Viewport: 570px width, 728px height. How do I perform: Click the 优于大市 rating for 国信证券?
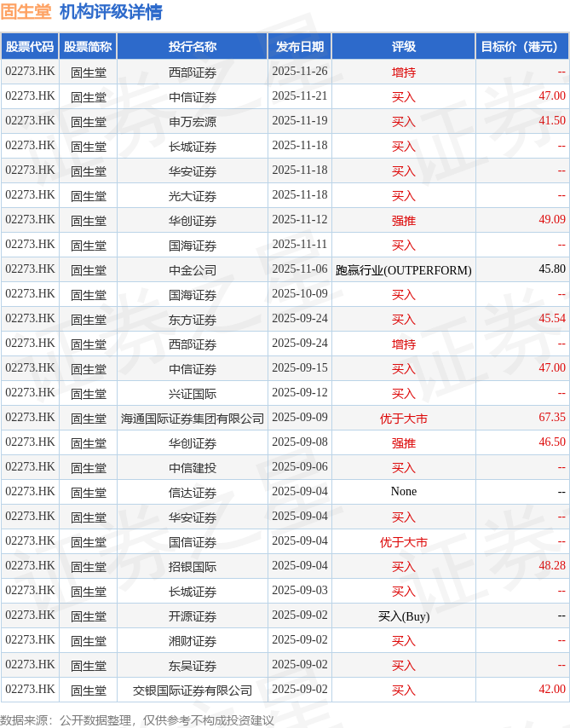403,542
